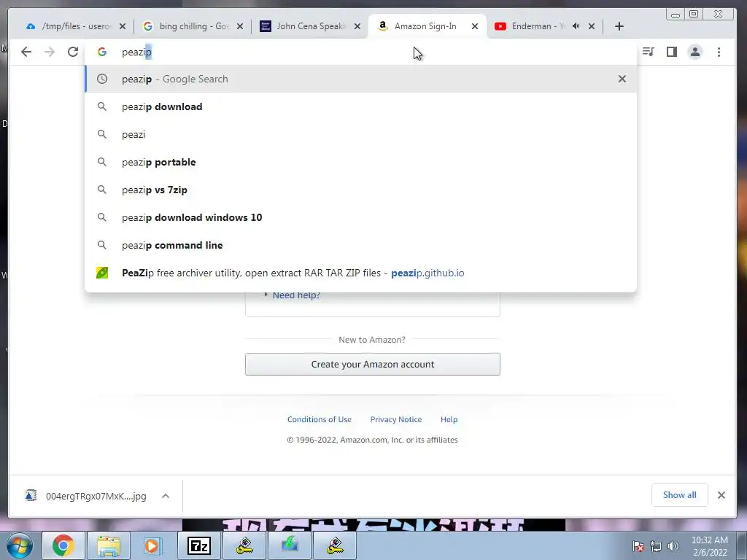Image resolution: width=747 pixels, height=560 pixels.
Task: Close the John Cena Speaking tab
Action: pos(357,26)
